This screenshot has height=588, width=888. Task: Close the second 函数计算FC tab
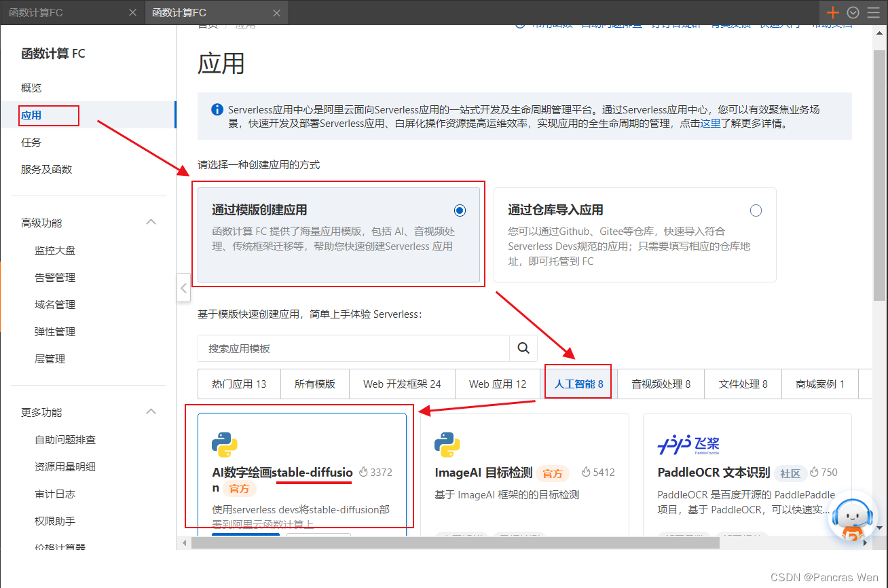point(276,13)
